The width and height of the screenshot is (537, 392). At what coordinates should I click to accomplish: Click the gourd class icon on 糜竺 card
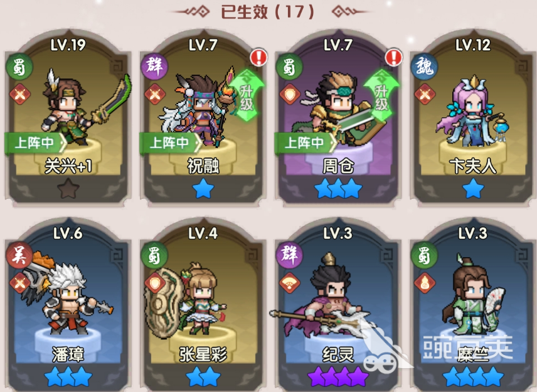425,283
